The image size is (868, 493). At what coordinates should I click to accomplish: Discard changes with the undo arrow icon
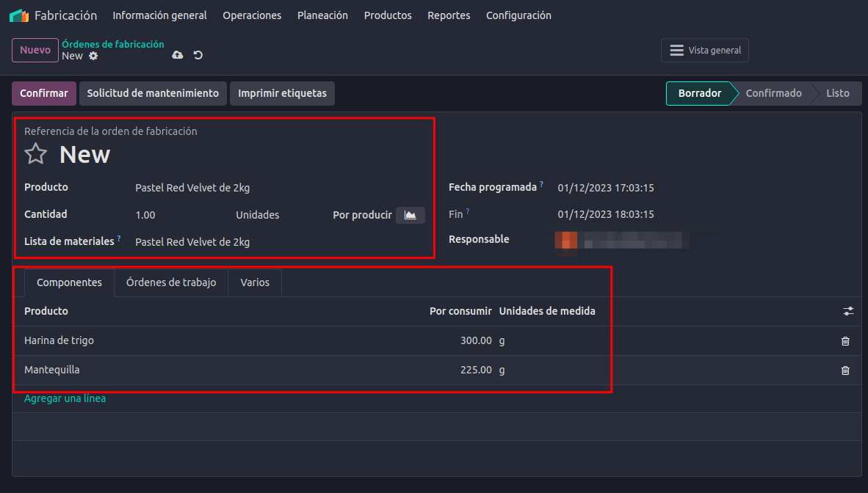198,55
